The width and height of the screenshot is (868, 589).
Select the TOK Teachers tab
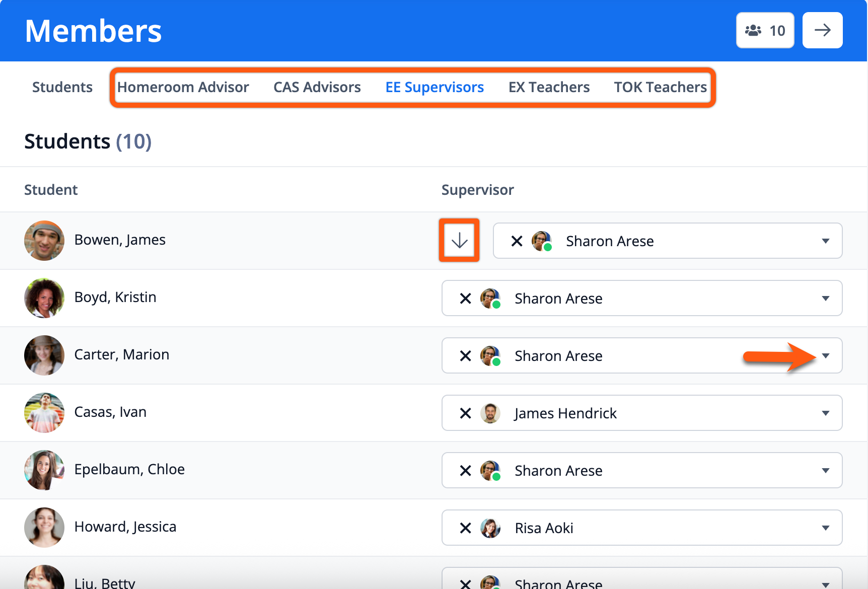tap(660, 87)
